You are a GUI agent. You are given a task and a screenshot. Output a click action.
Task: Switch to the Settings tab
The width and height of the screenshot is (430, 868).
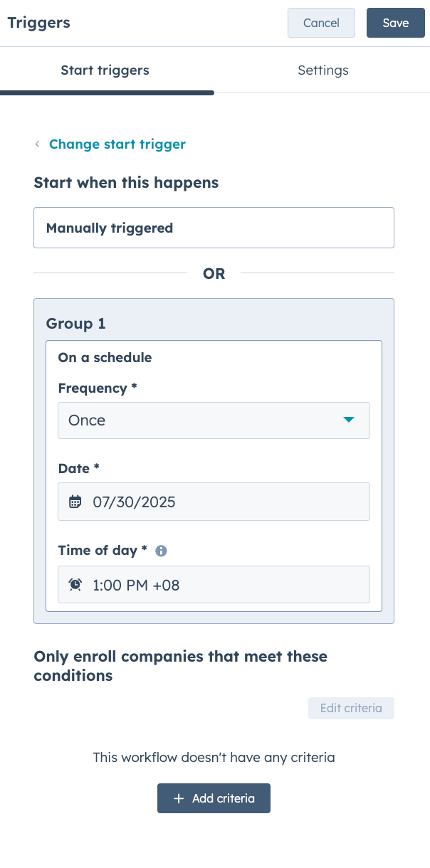[x=322, y=70]
